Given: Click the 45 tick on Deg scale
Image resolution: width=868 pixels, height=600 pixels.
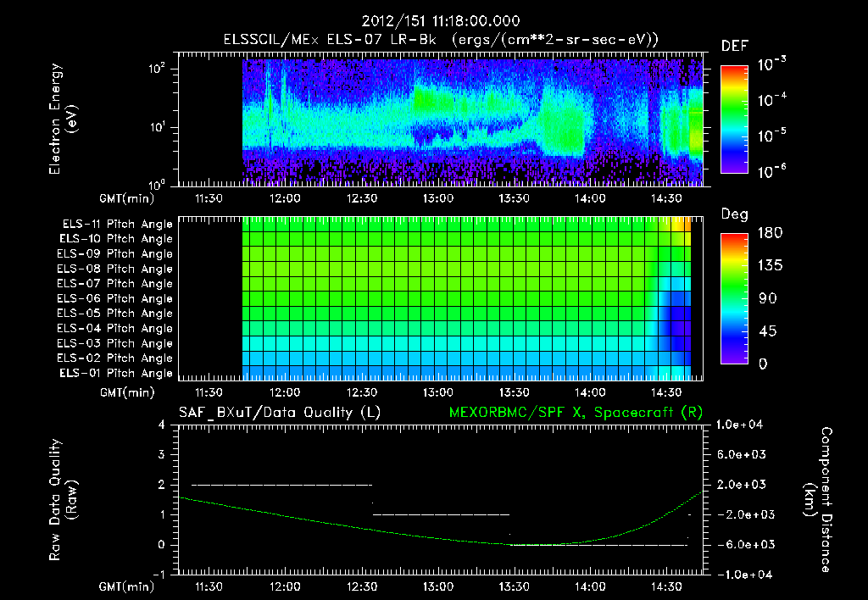Looking at the screenshot, I should pyautogui.click(x=768, y=331).
